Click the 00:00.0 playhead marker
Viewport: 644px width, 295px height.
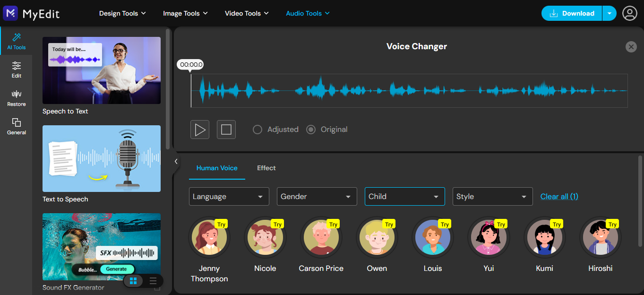click(x=190, y=65)
